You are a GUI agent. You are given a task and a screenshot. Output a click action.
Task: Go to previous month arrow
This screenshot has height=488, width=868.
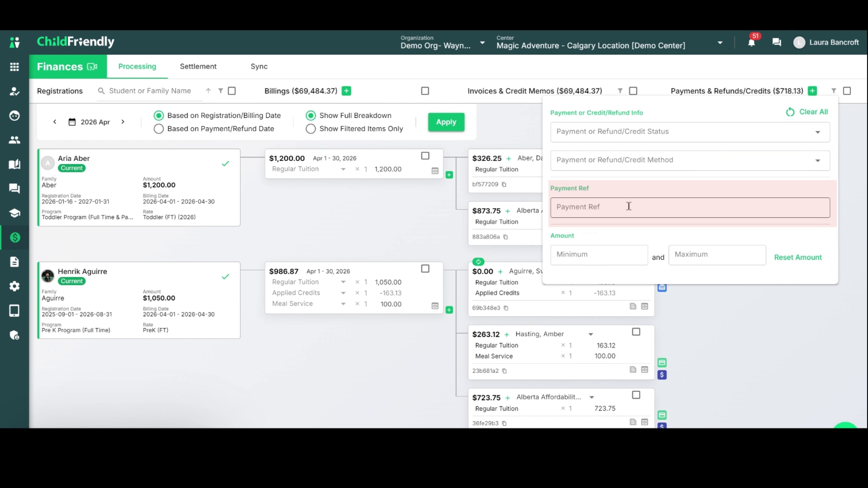tap(55, 122)
